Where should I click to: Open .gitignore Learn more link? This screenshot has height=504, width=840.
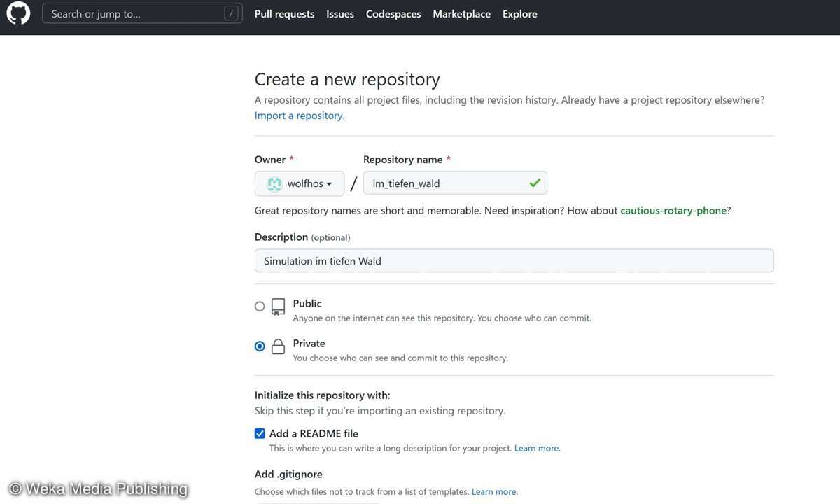[494, 492]
